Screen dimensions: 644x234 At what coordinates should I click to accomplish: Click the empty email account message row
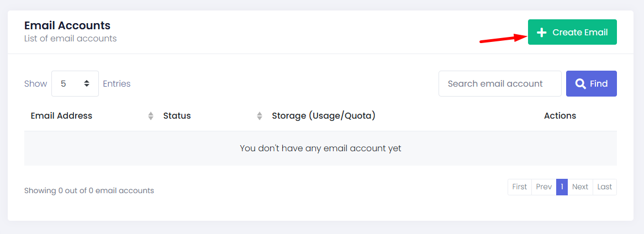pyautogui.click(x=320, y=148)
